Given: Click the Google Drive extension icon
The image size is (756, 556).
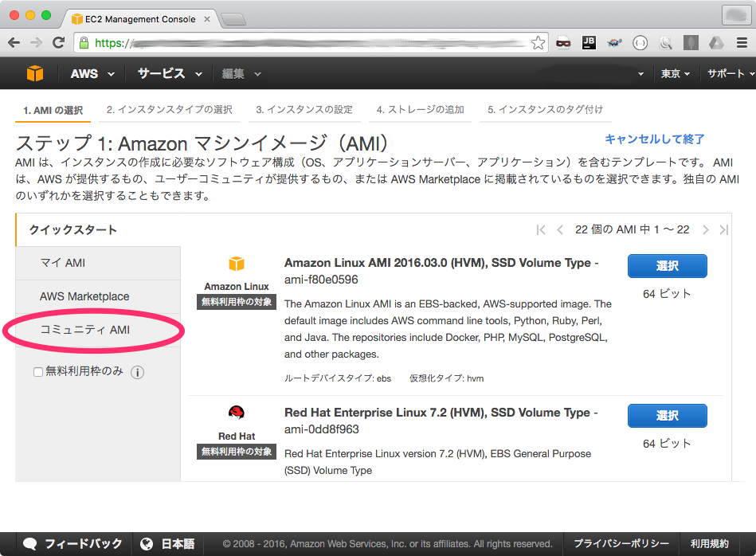Looking at the screenshot, I should pyautogui.click(x=716, y=43).
